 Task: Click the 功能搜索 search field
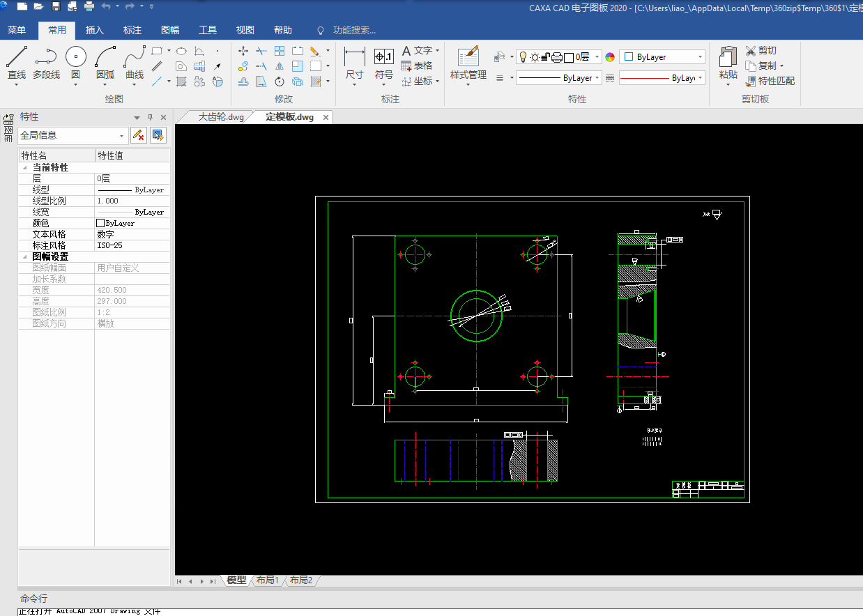coord(354,30)
